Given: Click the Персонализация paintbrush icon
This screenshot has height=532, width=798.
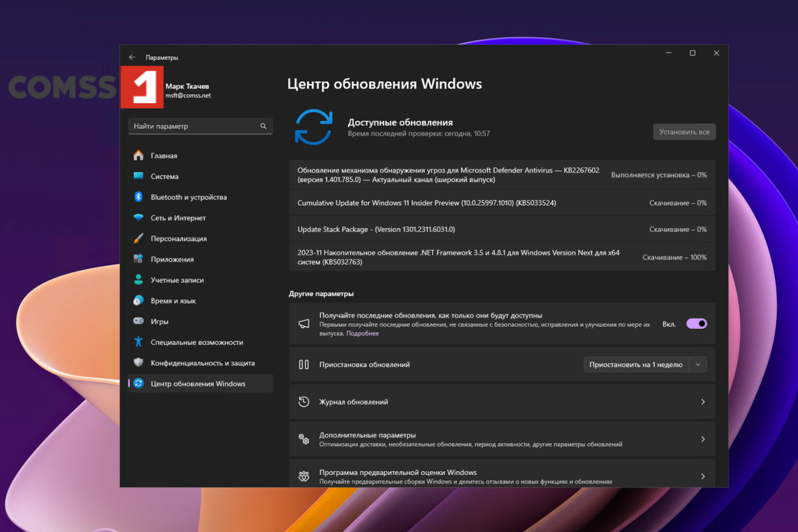Looking at the screenshot, I should (138, 238).
